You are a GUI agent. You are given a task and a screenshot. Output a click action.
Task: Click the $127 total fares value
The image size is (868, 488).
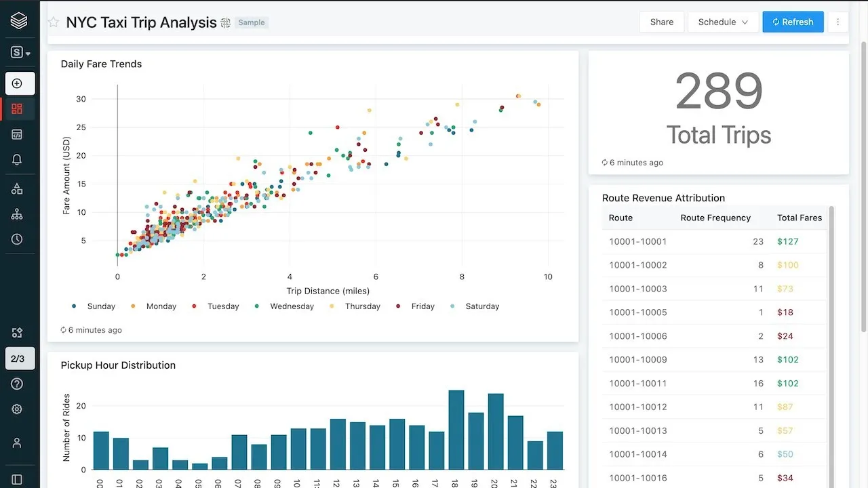[x=788, y=241]
